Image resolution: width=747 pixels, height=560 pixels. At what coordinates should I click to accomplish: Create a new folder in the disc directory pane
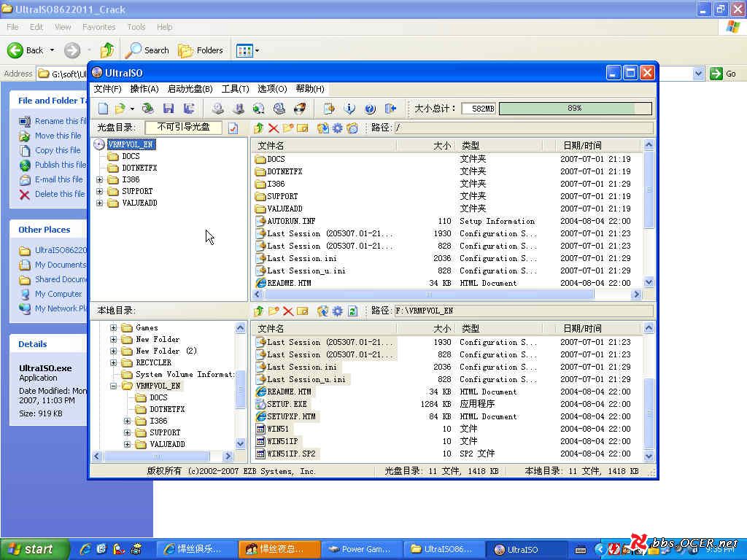point(287,128)
